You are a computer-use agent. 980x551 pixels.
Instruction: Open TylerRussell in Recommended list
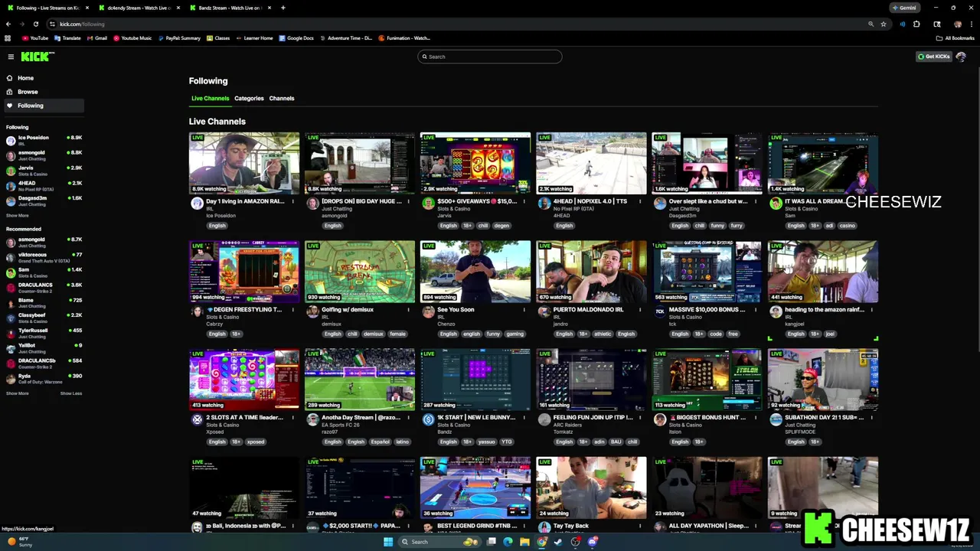[44, 333]
